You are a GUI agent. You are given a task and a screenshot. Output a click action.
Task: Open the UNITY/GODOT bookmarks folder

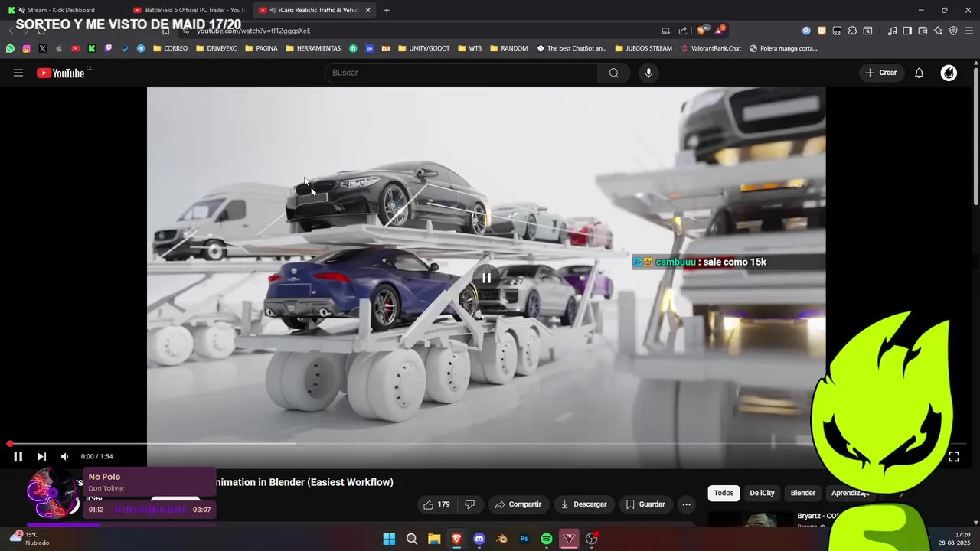424,48
